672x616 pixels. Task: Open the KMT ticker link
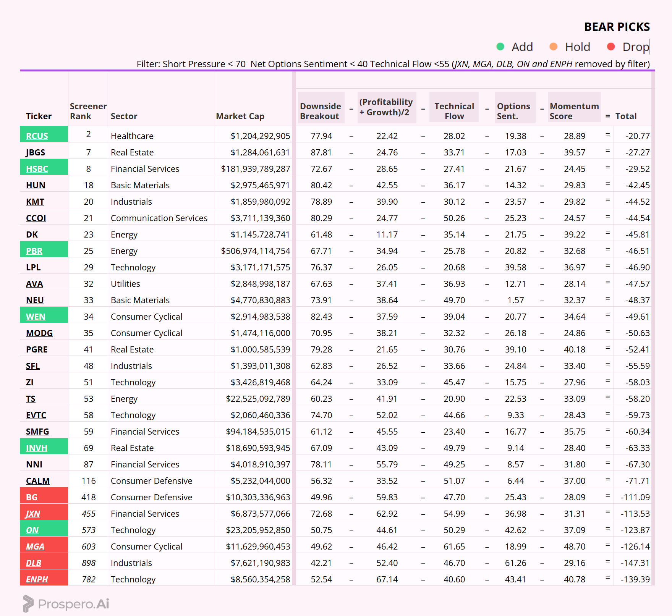click(x=35, y=202)
